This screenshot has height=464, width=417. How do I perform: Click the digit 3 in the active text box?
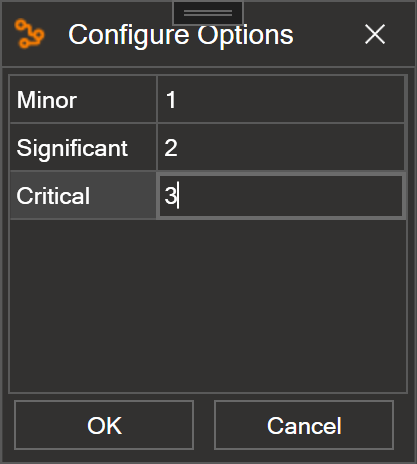(170, 196)
